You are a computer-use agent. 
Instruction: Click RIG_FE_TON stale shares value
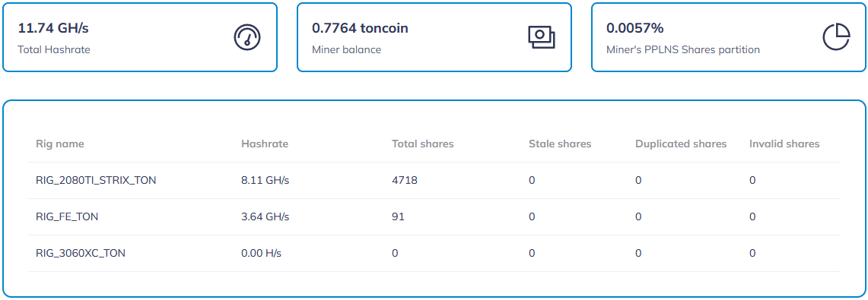pos(532,216)
